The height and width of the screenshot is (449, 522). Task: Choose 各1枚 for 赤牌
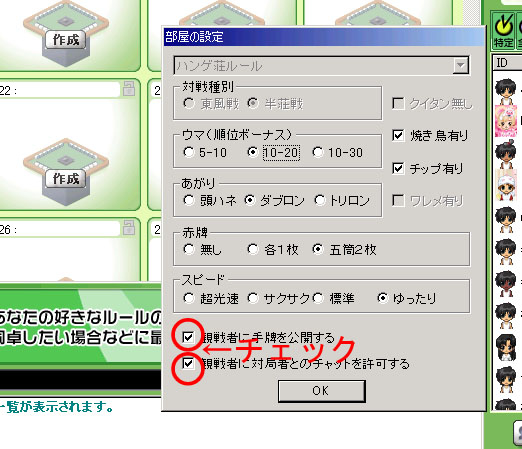[253, 249]
